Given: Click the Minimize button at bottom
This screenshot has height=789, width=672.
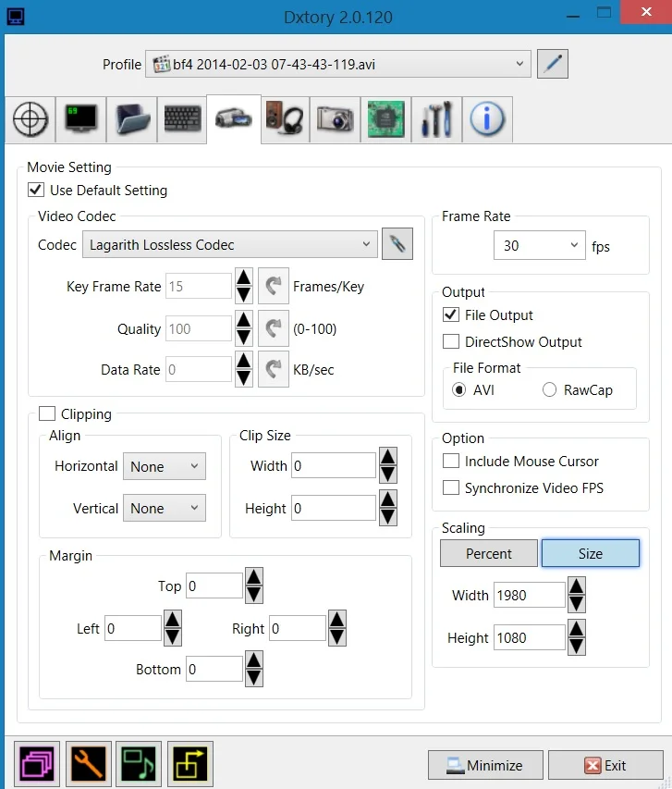Looking at the screenshot, I should (485, 765).
